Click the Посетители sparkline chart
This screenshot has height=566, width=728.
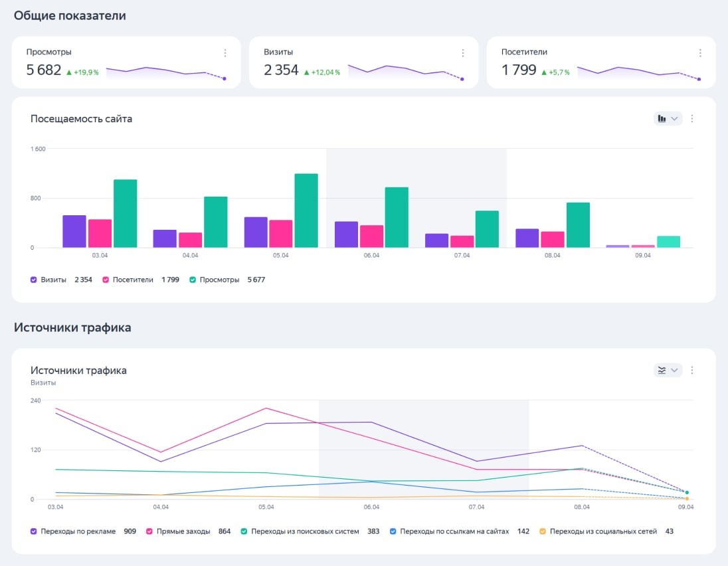pyautogui.click(x=638, y=72)
